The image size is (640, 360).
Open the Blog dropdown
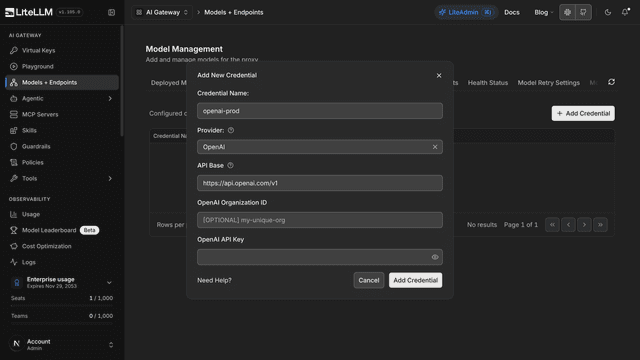click(x=544, y=12)
